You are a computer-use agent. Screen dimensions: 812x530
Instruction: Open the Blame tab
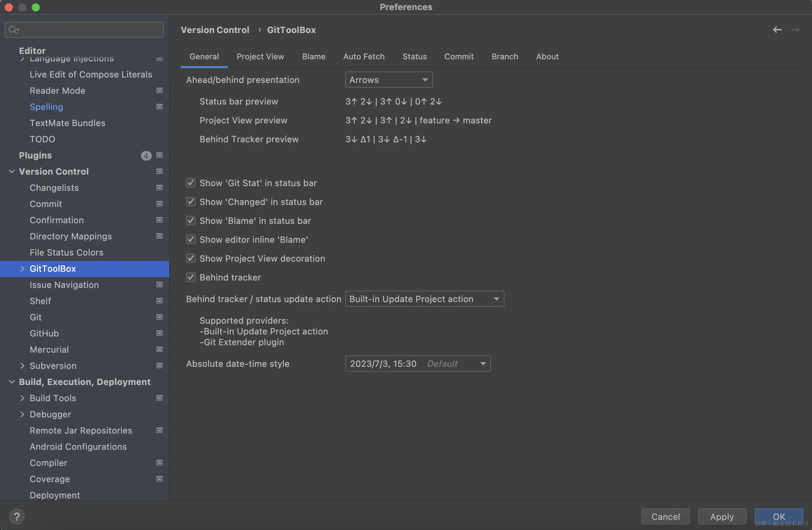point(313,57)
